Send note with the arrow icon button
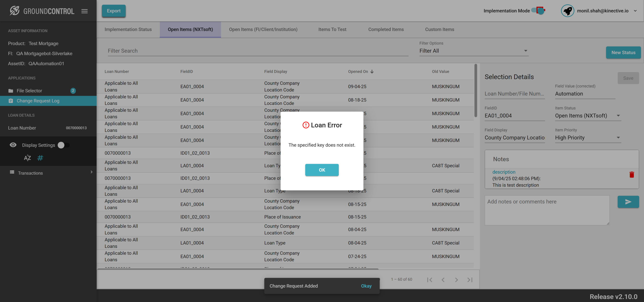Image resolution: width=644 pixels, height=302 pixels. (x=628, y=202)
